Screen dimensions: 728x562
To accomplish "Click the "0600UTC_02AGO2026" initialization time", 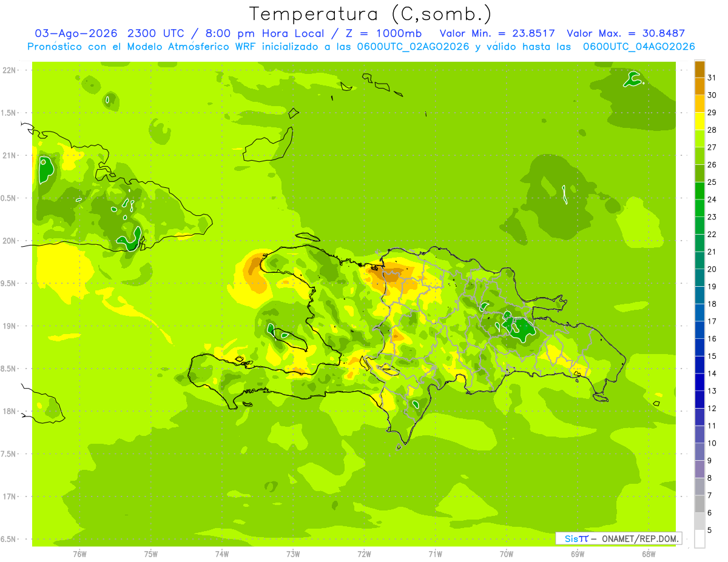I will (x=412, y=47).
